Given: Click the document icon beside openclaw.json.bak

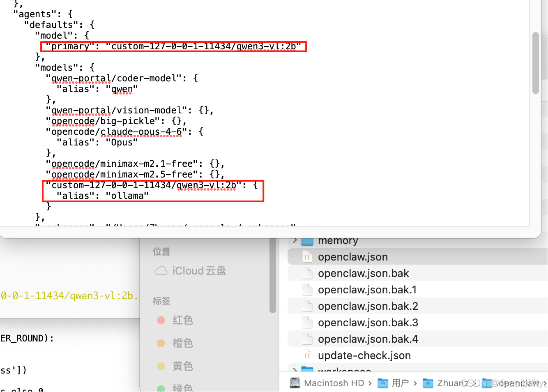Looking at the screenshot, I should coord(307,273).
